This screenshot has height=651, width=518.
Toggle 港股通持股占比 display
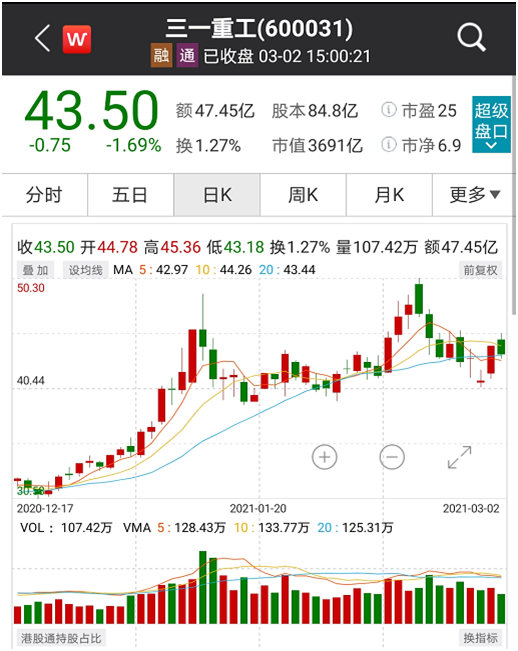61,638
